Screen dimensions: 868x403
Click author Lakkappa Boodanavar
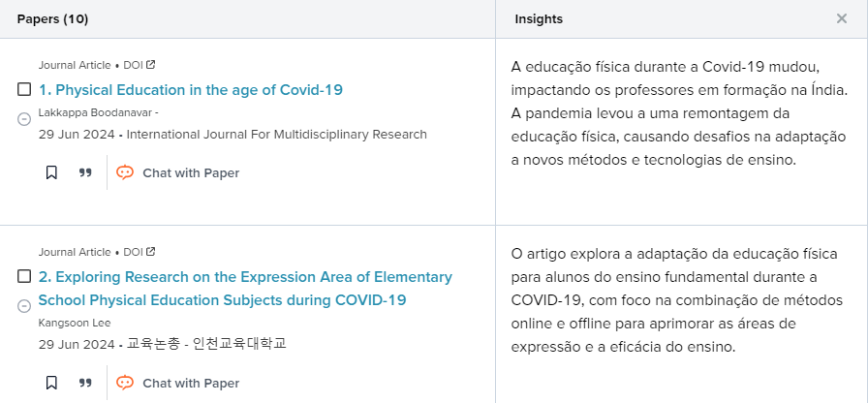click(x=95, y=113)
